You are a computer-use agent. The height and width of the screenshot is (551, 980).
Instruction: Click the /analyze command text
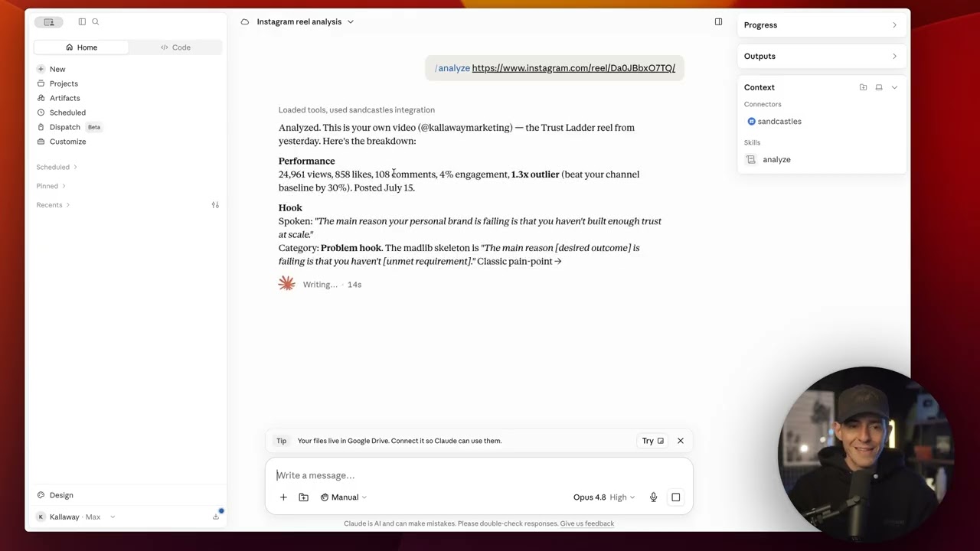[452, 68]
